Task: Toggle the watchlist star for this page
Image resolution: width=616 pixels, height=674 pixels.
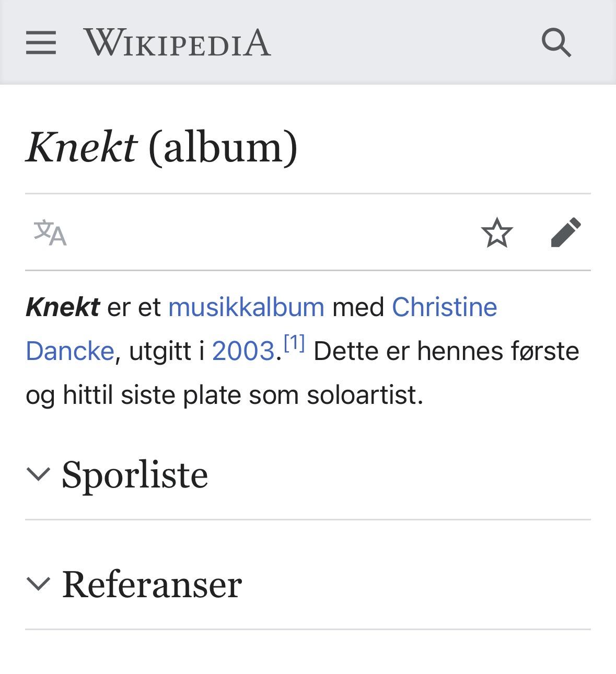Action: (x=497, y=233)
